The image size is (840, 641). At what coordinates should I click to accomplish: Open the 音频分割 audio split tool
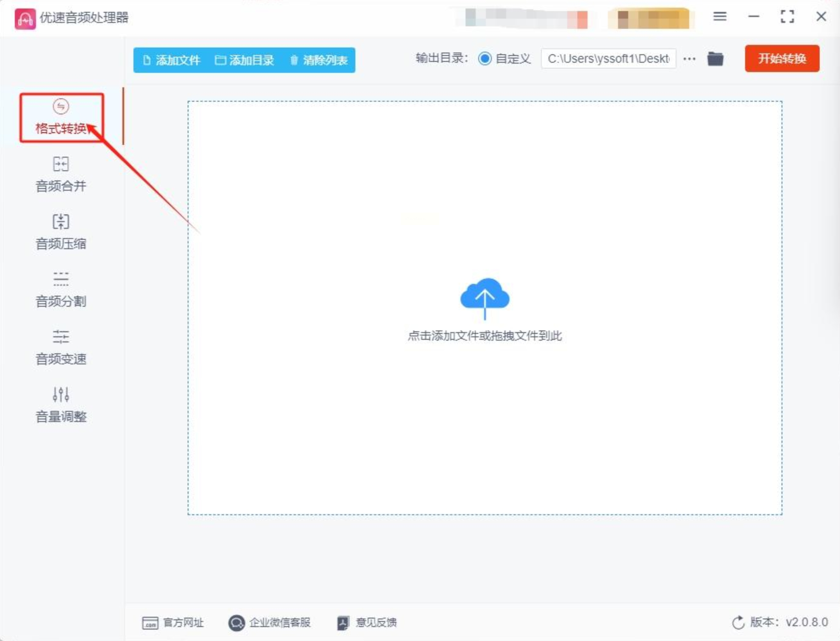point(61,289)
